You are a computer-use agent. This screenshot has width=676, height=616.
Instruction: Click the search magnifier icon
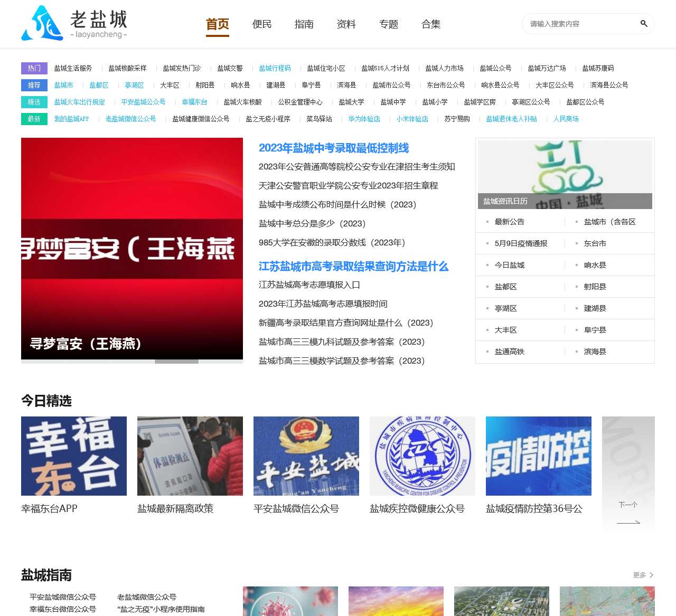644,24
